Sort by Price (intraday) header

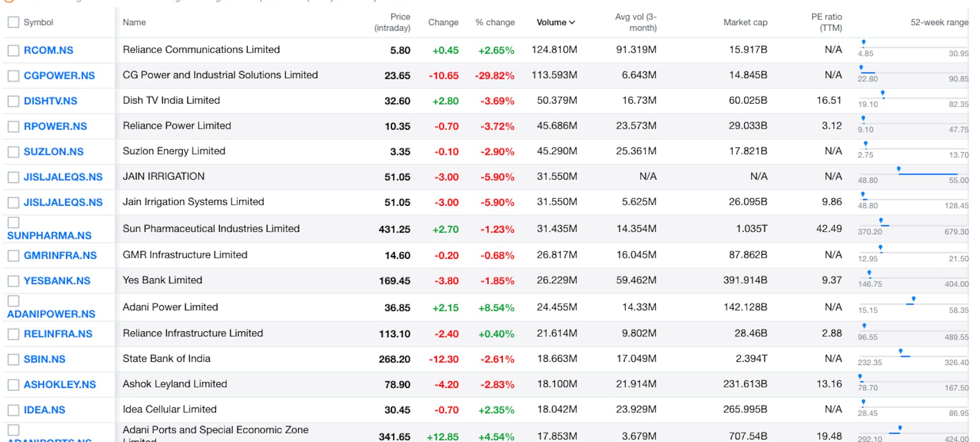tap(392, 22)
